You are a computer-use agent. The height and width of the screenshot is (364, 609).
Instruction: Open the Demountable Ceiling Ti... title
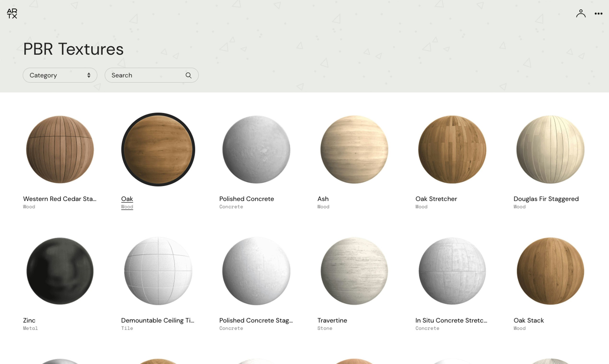(158, 320)
